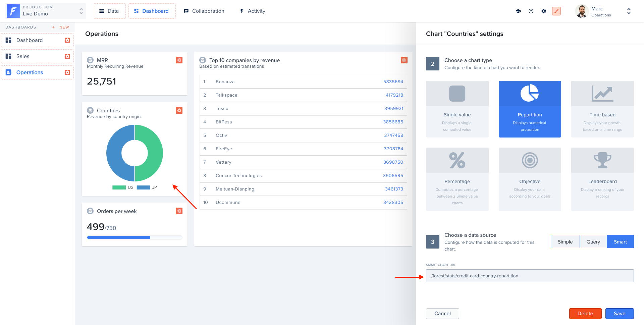Toggle the red layout edit brush icon
644x325 pixels.
click(x=556, y=11)
